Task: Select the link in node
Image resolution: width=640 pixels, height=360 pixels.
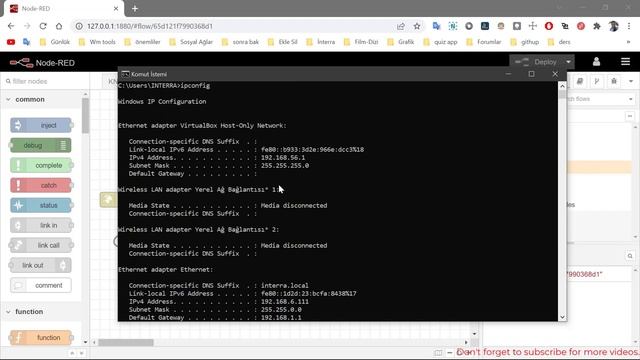Action: click(41, 225)
